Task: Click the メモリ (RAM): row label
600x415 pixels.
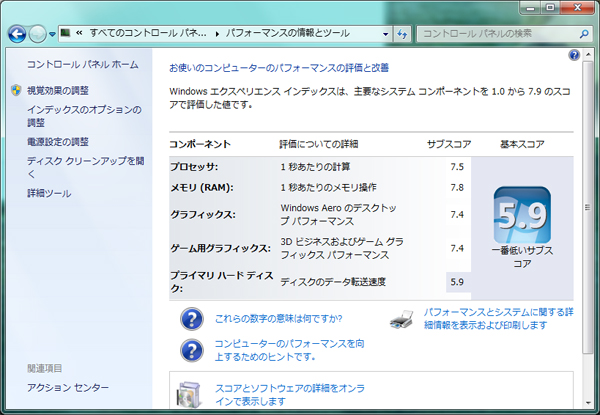Action: pos(202,187)
